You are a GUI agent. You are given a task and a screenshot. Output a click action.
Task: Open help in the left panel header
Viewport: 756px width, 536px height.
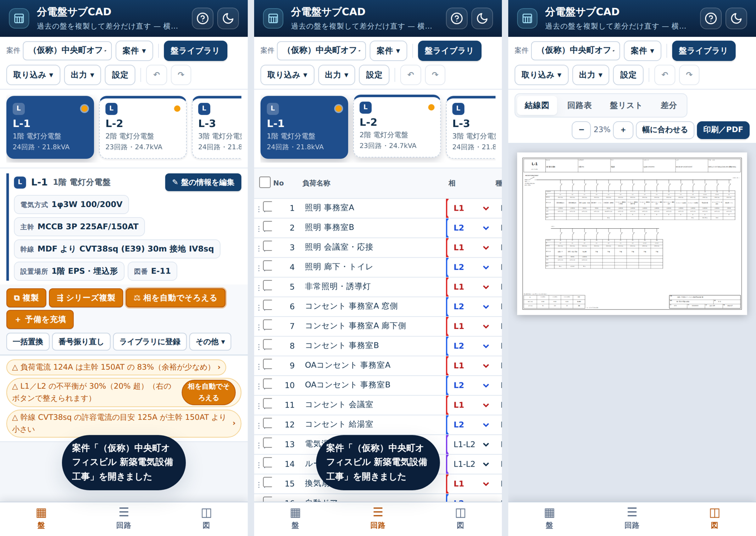click(x=203, y=19)
